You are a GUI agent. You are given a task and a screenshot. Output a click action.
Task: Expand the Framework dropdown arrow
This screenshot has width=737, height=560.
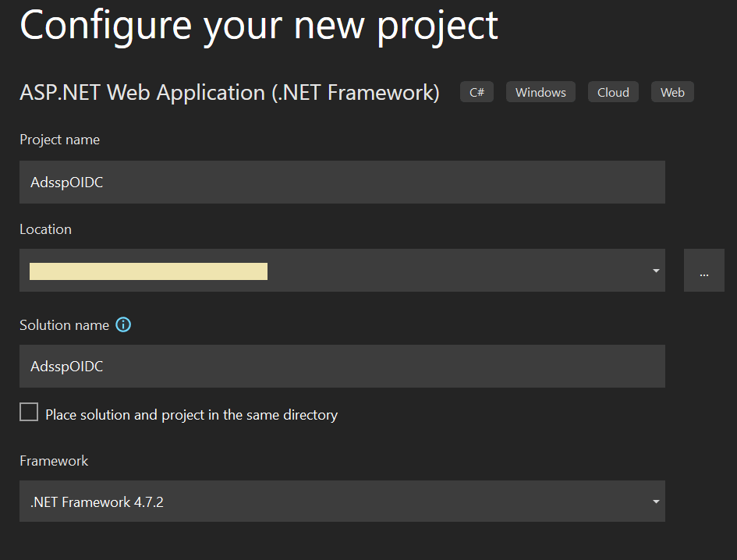[x=656, y=502]
